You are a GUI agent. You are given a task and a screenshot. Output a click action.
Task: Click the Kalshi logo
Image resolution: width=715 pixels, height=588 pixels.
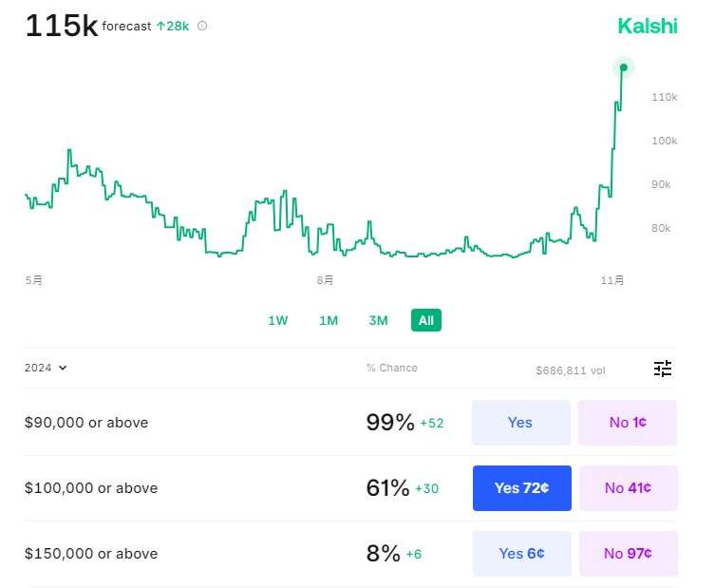(x=648, y=26)
